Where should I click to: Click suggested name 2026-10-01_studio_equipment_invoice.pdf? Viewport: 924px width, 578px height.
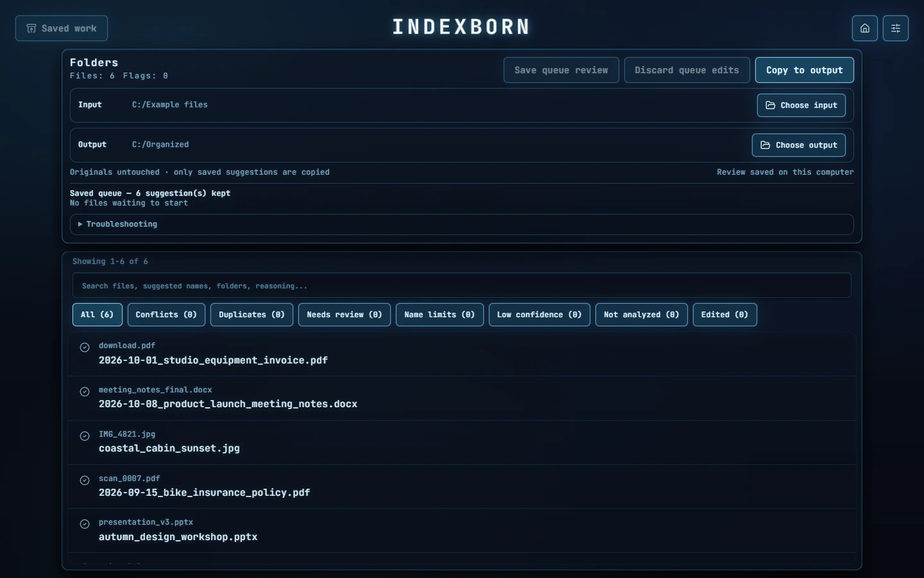[213, 360]
